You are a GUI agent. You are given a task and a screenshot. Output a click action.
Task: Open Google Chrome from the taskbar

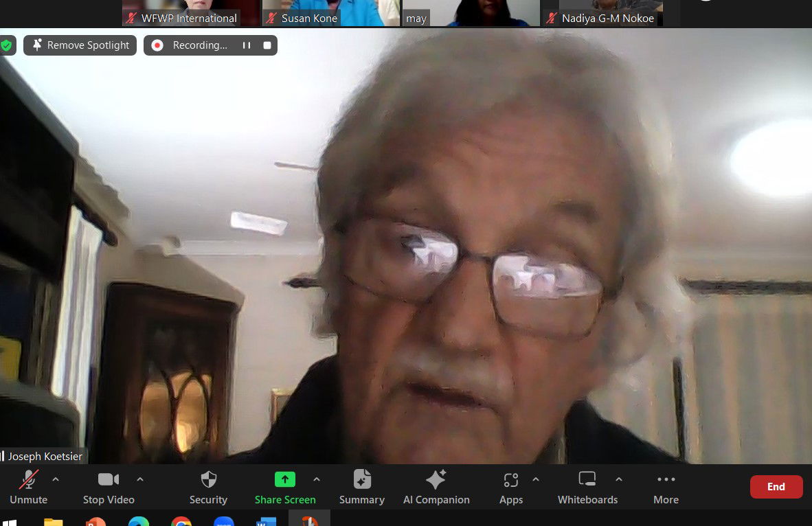tap(181, 522)
